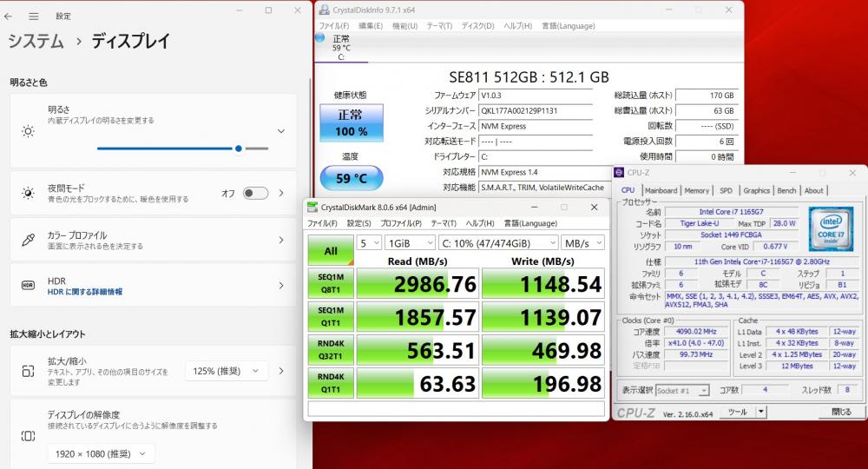The image size is (868, 469).
Task: Expand the brightness (明るさ) section chevron
Action: click(x=280, y=131)
